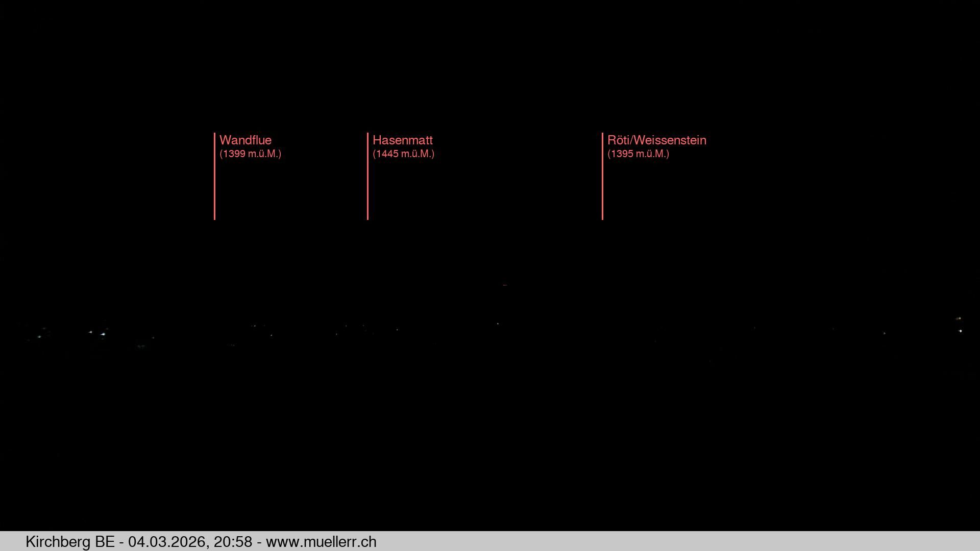Click the tiny red light near image center
This screenshot has width=980, height=551.
pos(504,285)
